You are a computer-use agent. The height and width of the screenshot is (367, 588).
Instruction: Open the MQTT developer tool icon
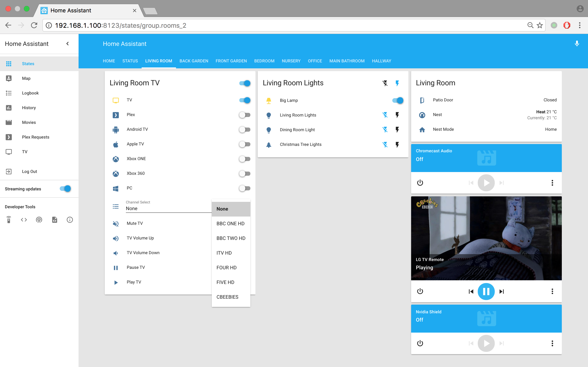[39, 220]
